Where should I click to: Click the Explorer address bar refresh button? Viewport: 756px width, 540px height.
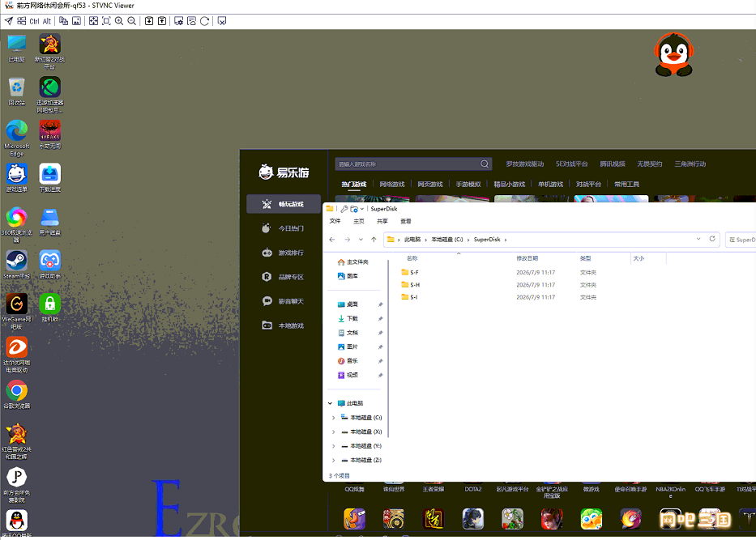[712, 239]
